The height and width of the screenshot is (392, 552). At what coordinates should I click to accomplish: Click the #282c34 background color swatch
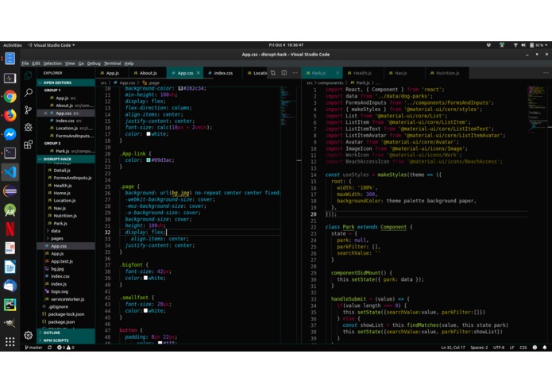click(x=180, y=88)
